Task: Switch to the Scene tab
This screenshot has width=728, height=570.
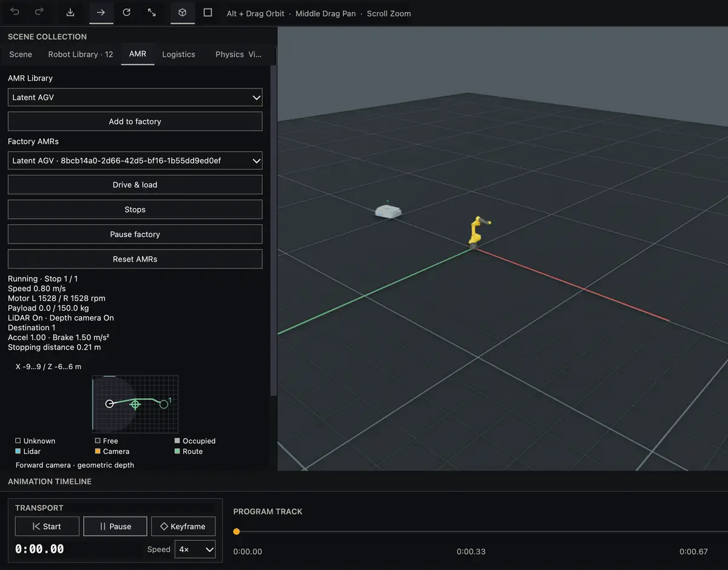Action: pos(21,54)
